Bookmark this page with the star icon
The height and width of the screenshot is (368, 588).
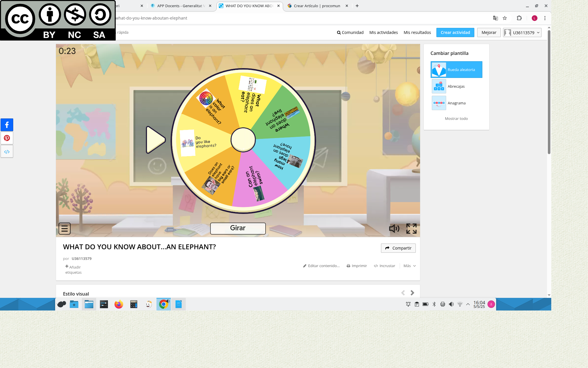[505, 18]
